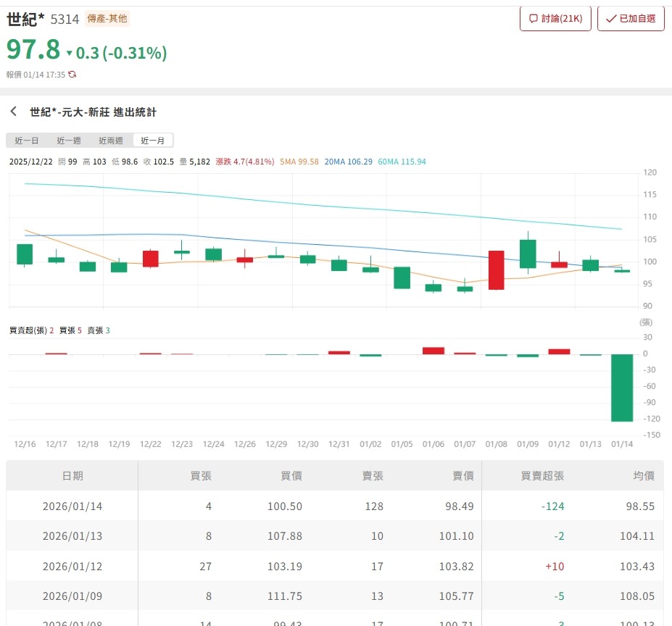The width and height of the screenshot is (672, 626).
Task: Open the 討論(21K) discussion button
Action: [555, 19]
